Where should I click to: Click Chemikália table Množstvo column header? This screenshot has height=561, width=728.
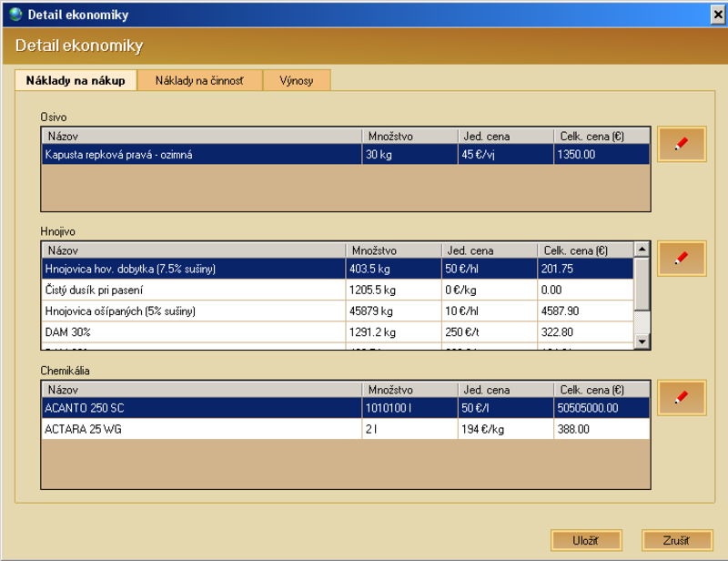point(410,390)
